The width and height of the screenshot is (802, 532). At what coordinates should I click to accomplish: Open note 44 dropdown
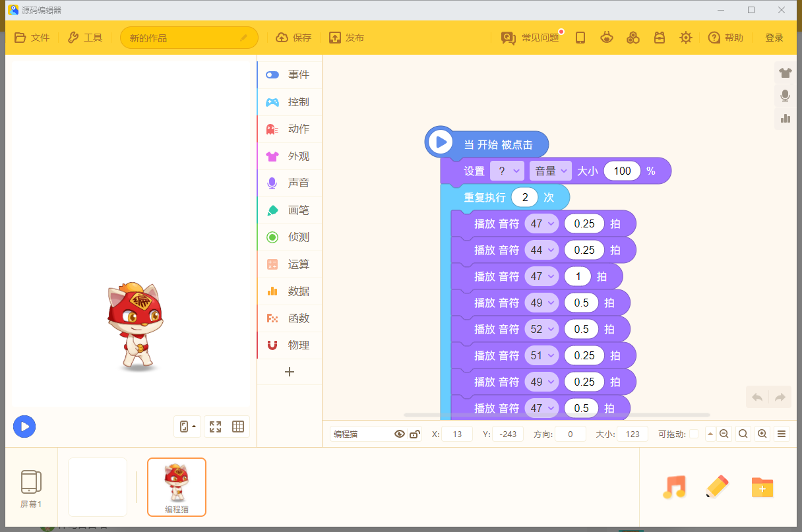(541, 250)
